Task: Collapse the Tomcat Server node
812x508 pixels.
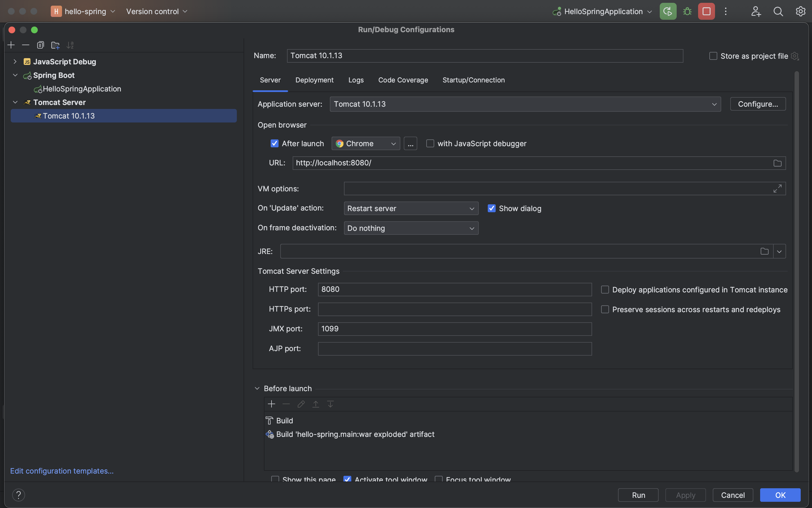Action: pos(15,102)
